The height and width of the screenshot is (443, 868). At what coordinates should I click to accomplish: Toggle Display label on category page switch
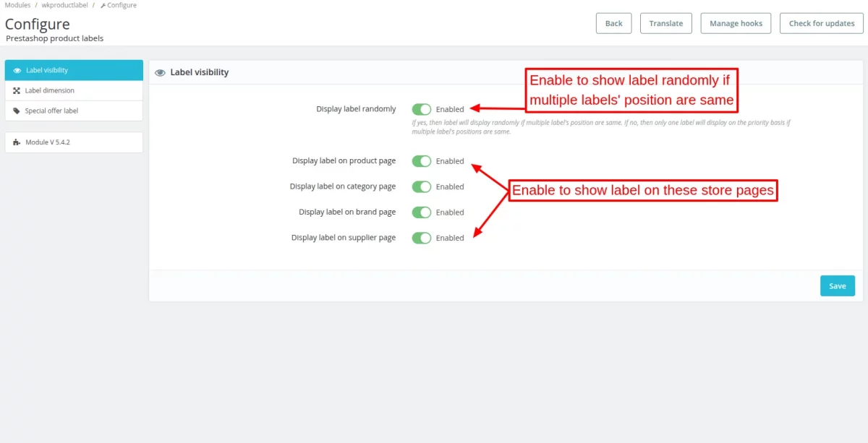pos(422,186)
